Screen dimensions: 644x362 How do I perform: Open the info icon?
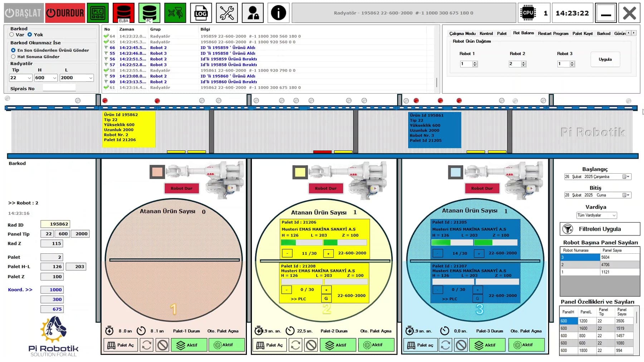(x=278, y=13)
